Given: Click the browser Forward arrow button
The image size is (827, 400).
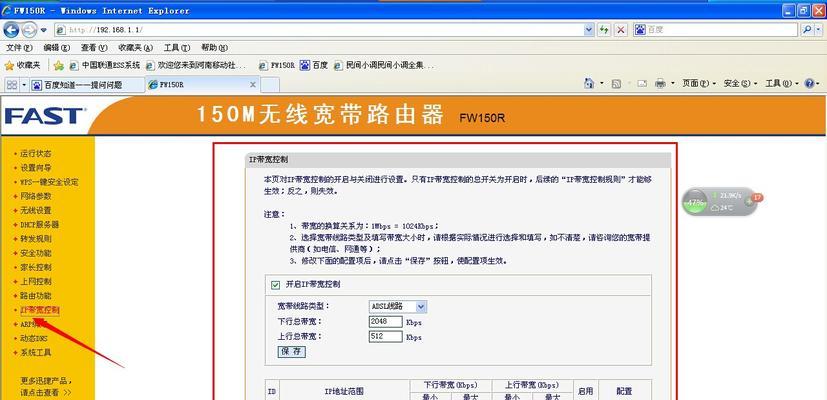Looking at the screenshot, I should (x=29, y=30).
